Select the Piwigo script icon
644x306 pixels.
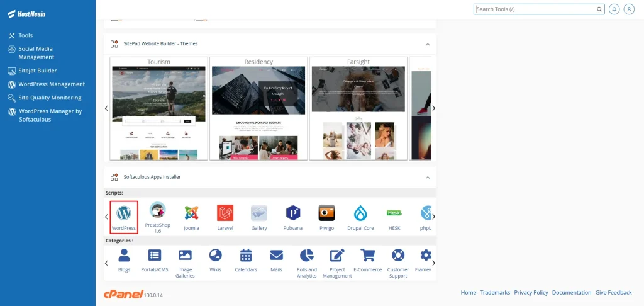[326, 218]
